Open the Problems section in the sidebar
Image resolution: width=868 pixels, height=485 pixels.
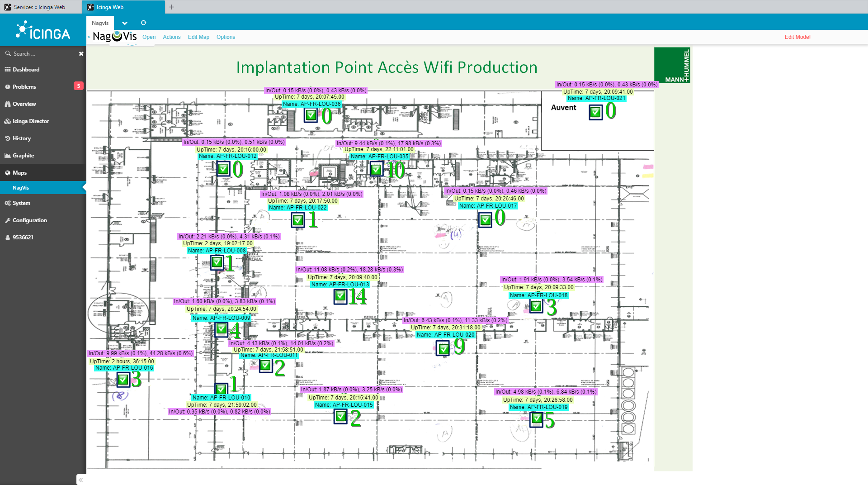tap(24, 87)
